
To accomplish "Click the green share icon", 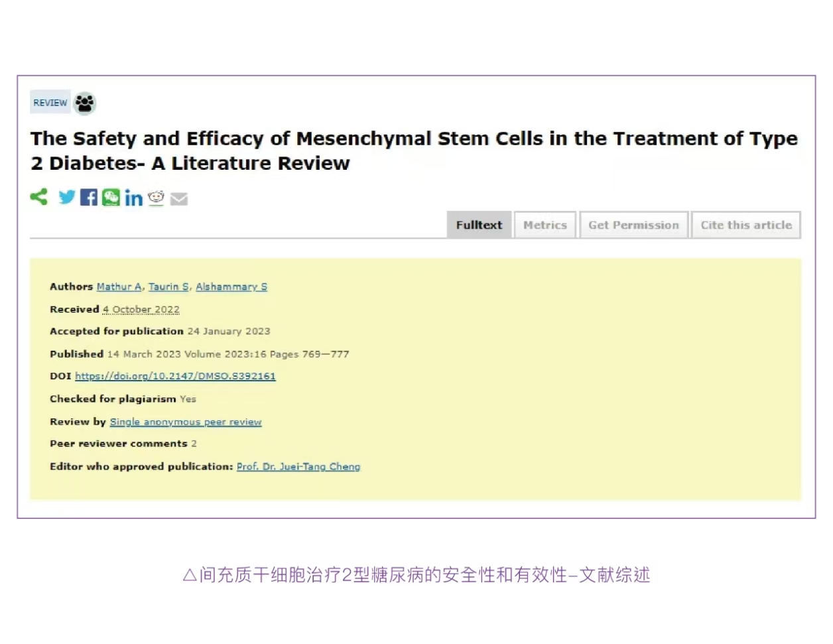I will click(x=39, y=197).
